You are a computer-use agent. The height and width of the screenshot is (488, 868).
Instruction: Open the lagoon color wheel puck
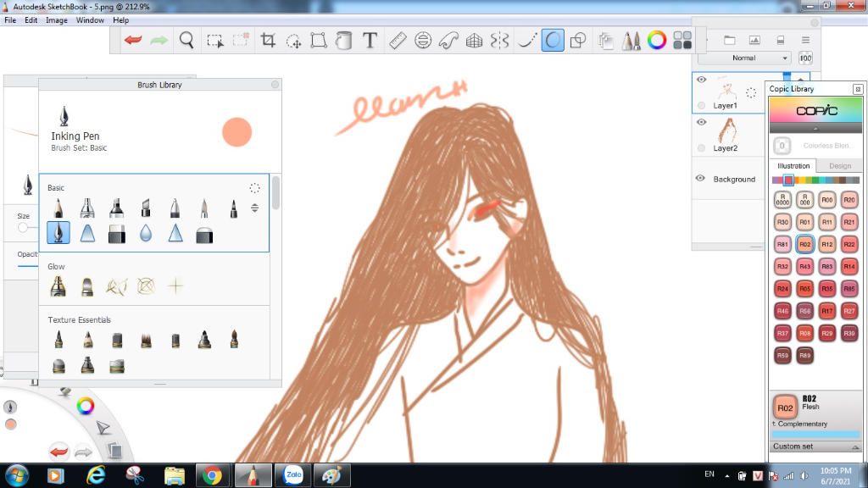tap(86, 406)
